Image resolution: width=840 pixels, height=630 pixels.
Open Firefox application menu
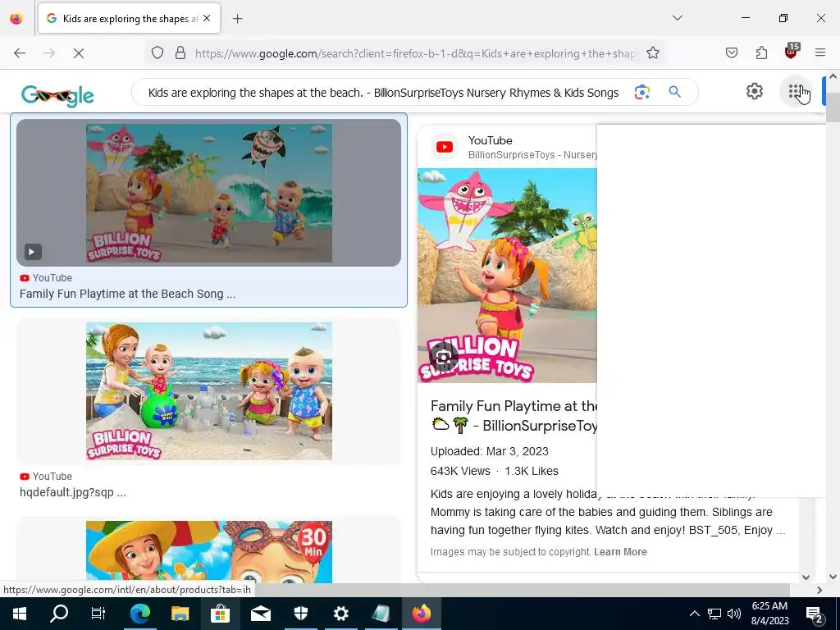pyautogui.click(x=820, y=52)
